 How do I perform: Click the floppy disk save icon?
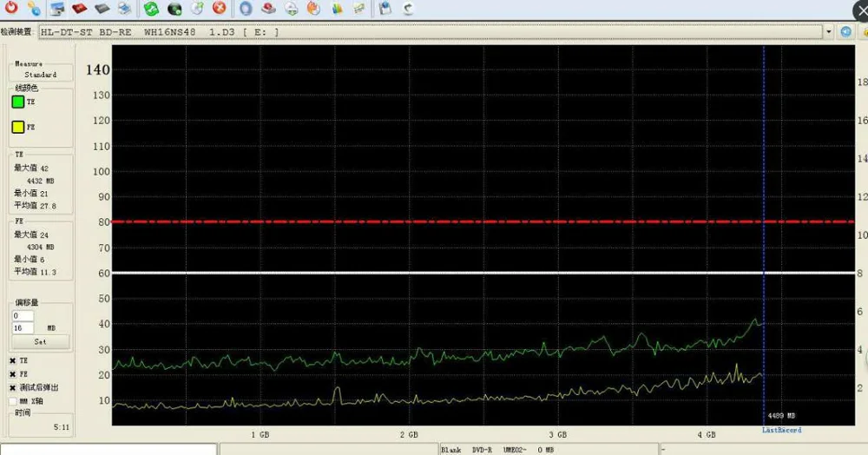pyautogui.click(x=385, y=9)
